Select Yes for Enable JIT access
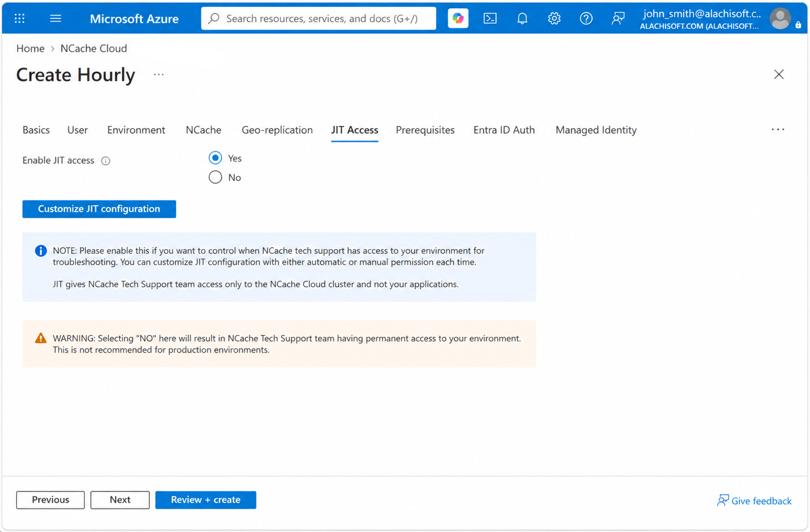Viewport: 810px width, 532px height. (x=215, y=158)
